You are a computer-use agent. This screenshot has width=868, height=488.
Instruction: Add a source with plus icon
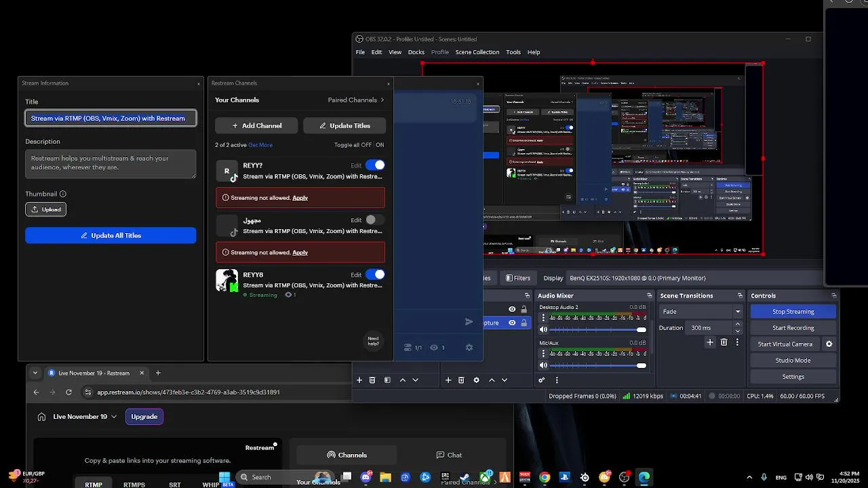point(448,380)
